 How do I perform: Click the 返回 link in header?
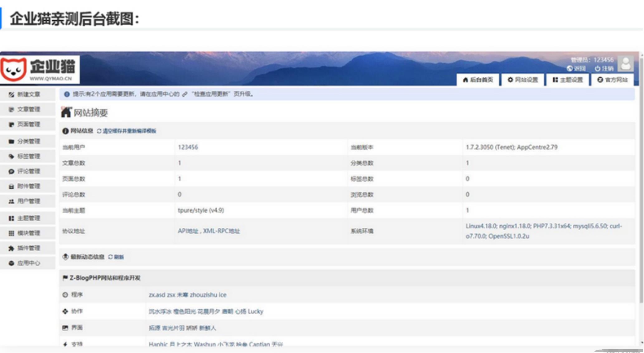pyautogui.click(x=576, y=68)
